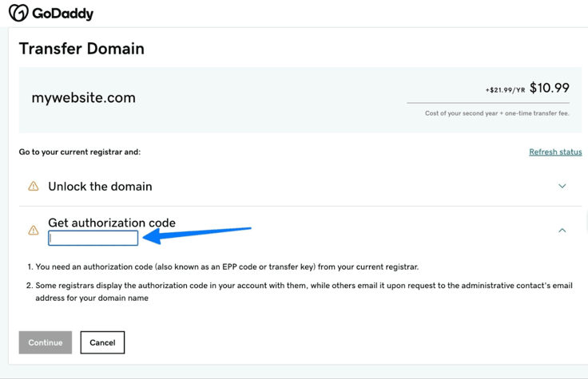The width and height of the screenshot is (588, 379).
Task: Click the Get authorization code heading
Action: [x=112, y=223]
